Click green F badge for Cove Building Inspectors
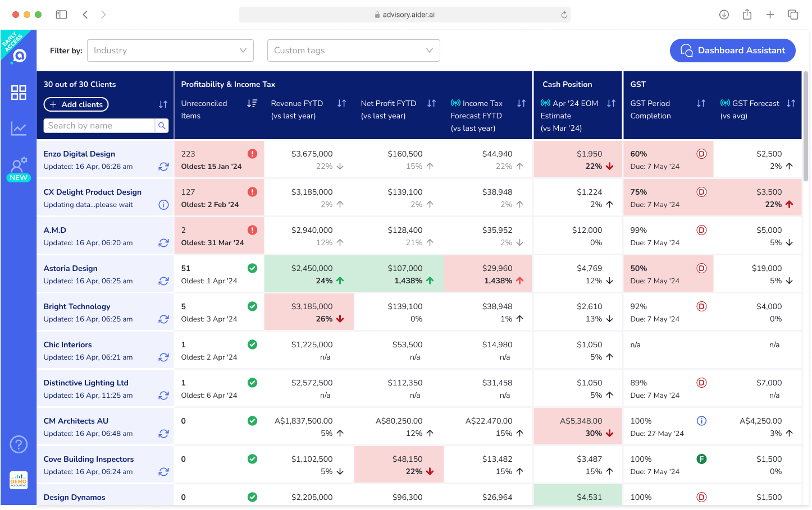The width and height of the screenshot is (812, 510). pyautogui.click(x=701, y=459)
